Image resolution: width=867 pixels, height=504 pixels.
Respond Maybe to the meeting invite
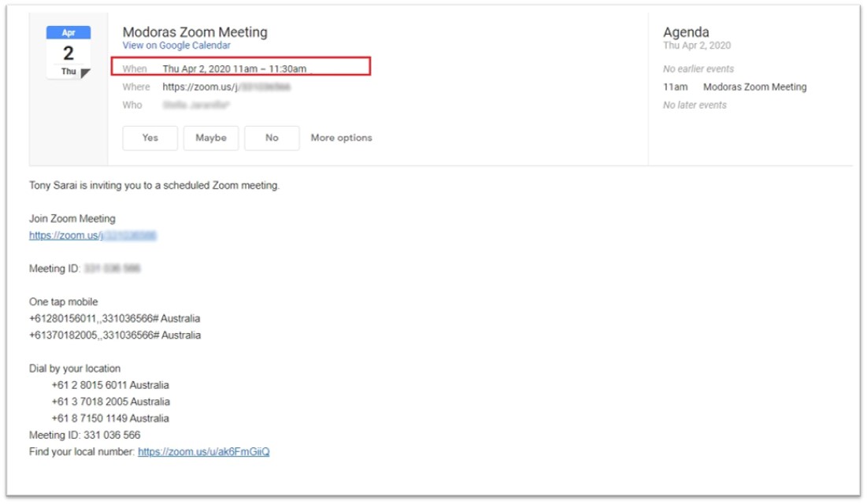coord(211,138)
